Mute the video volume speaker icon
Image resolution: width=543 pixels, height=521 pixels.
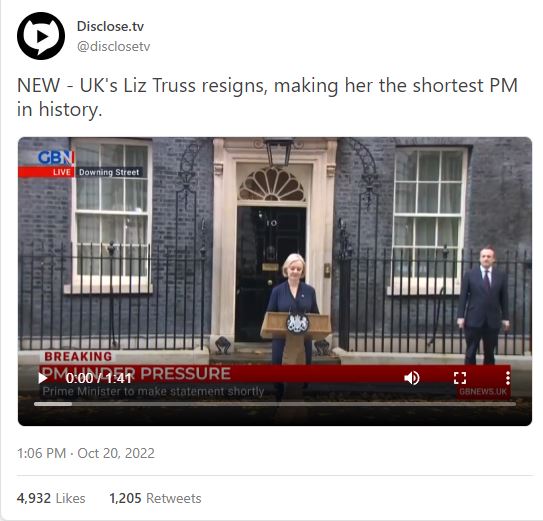[x=412, y=378]
